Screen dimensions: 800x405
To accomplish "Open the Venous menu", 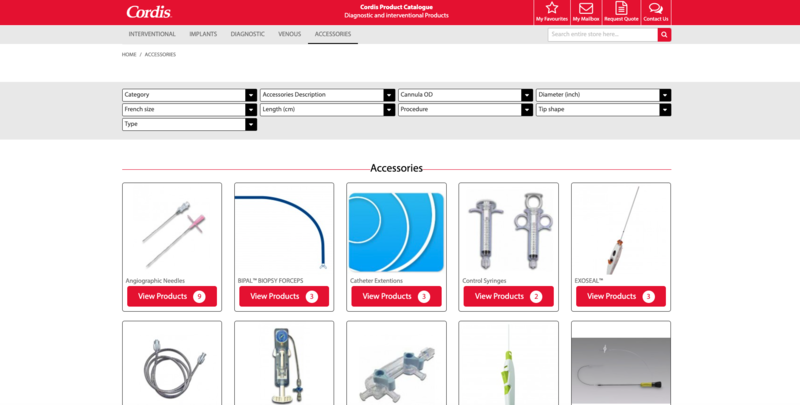I will 289,34.
